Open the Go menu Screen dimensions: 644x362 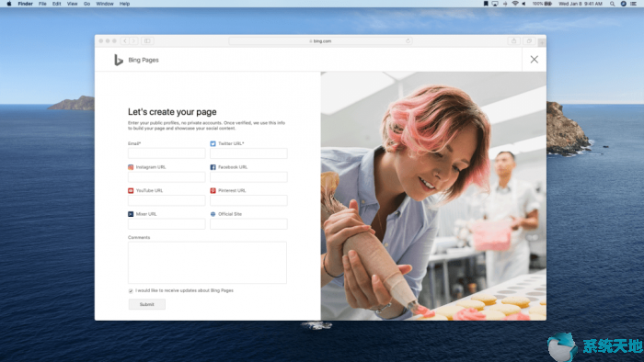86,4
